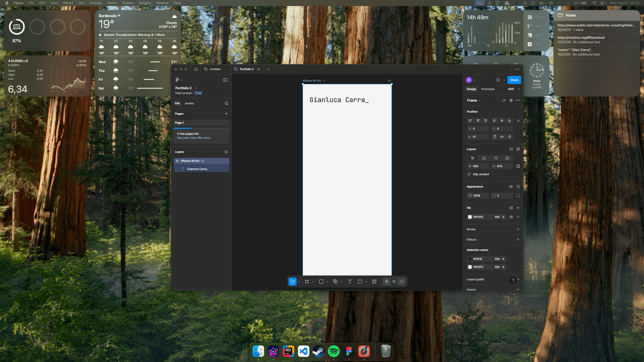Viewport: 644px width, 362px height.
Task: Toggle Appearance layer visibility eye
Action: pos(511,187)
